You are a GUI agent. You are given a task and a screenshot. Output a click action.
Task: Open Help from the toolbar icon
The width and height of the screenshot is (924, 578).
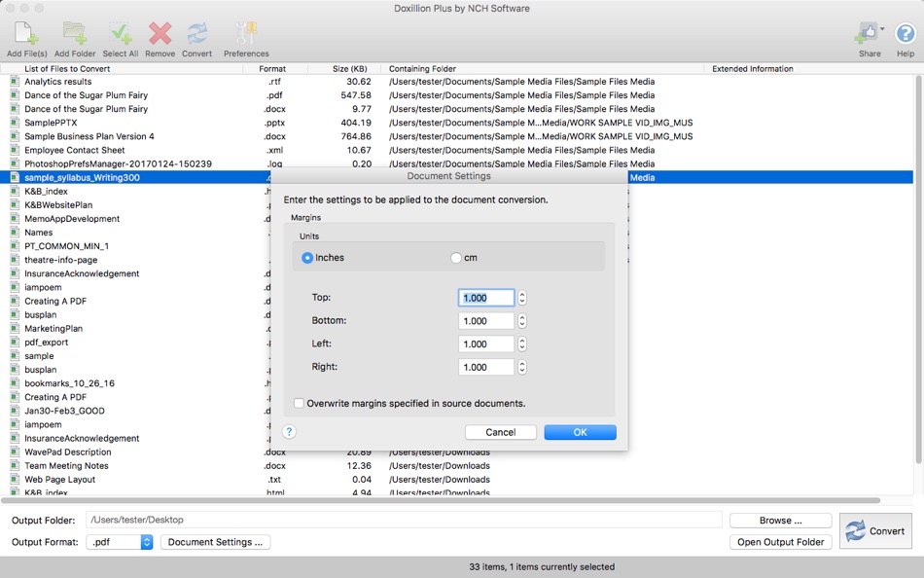[x=904, y=32]
